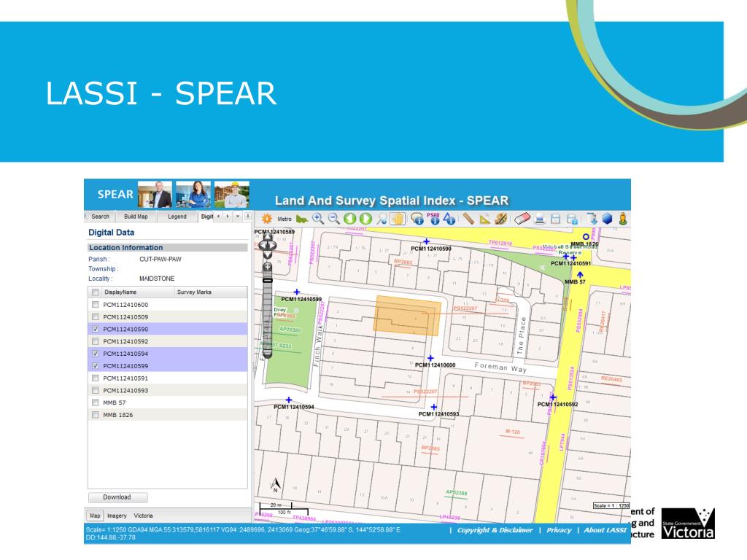Click the plus zoom-in slider button
The image size is (747, 560).
(x=268, y=267)
